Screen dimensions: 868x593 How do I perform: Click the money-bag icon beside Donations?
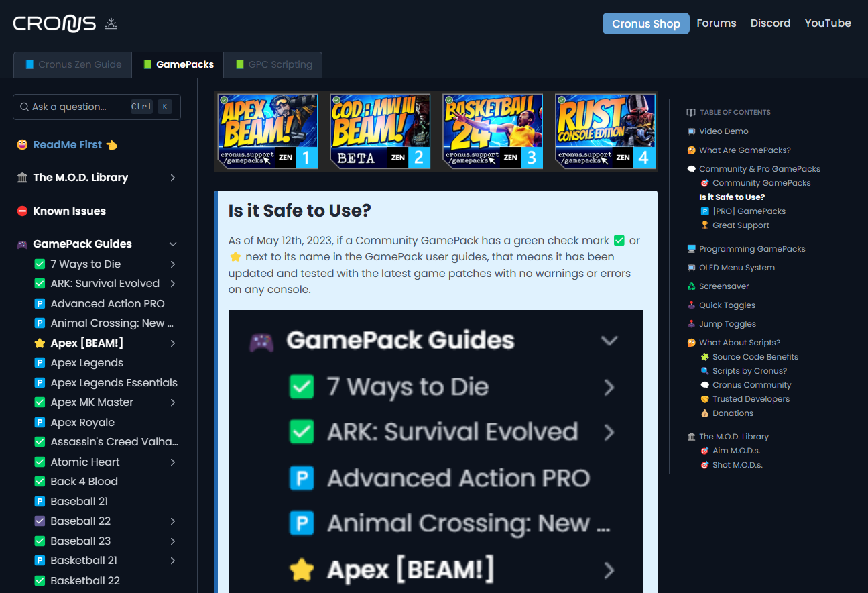tap(706, 413)
